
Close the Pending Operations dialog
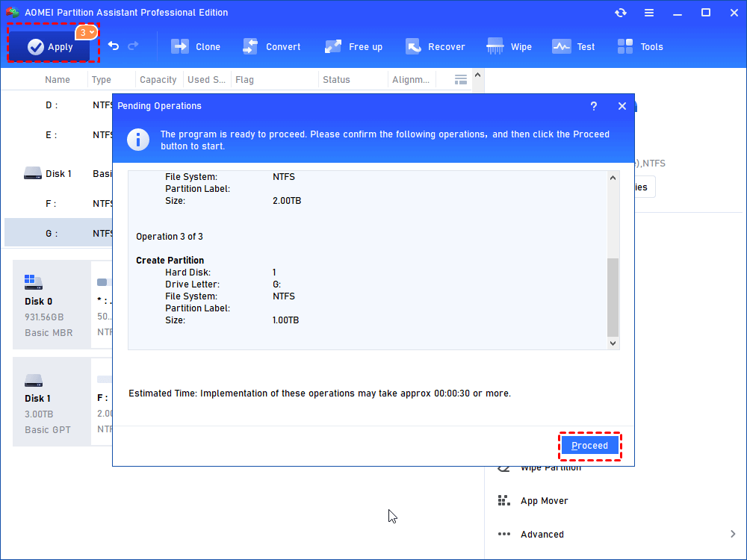[x=622, y=106]
